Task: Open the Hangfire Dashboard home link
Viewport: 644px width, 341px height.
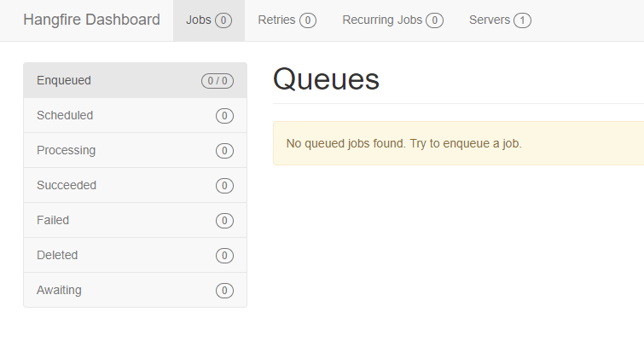Action: point(91,20)
